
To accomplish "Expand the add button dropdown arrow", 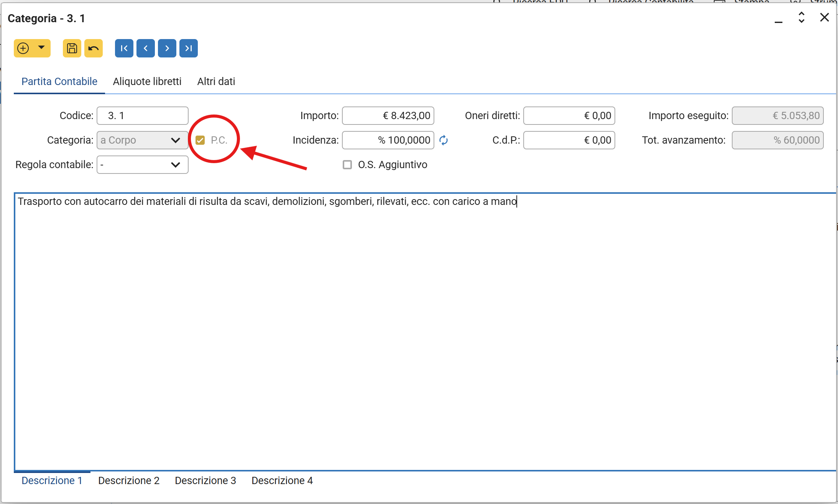I will (41, 48).
